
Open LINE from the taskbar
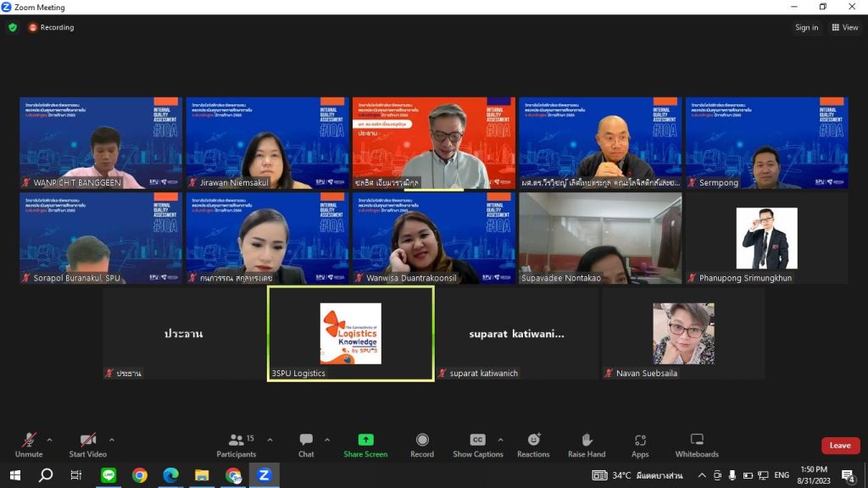108,475
